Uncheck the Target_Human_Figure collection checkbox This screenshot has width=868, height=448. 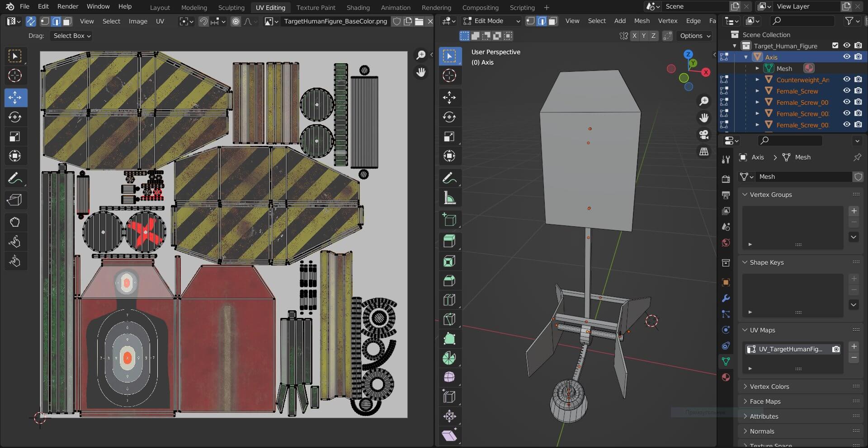click(835, 46)
